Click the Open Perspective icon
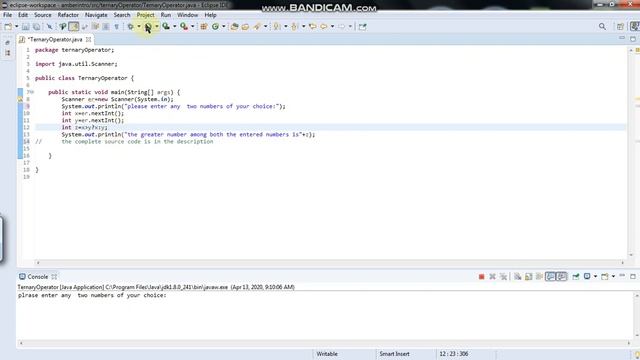 (x=620, y=27)
